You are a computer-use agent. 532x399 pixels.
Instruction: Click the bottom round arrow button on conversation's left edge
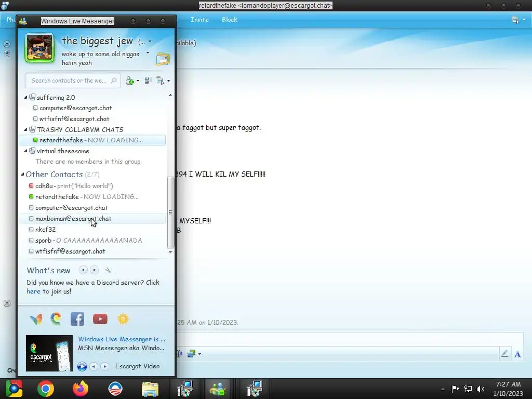[x=7, y=303]
